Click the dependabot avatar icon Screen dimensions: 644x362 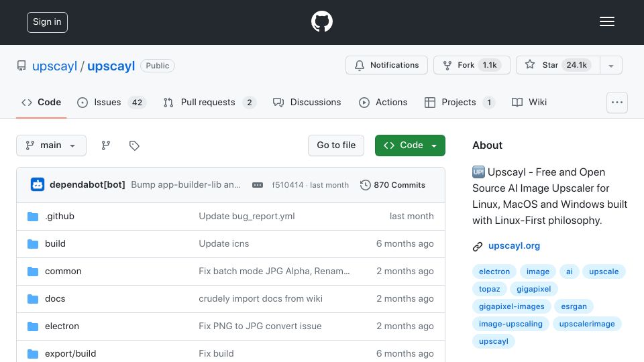click(x=38, y=185)
